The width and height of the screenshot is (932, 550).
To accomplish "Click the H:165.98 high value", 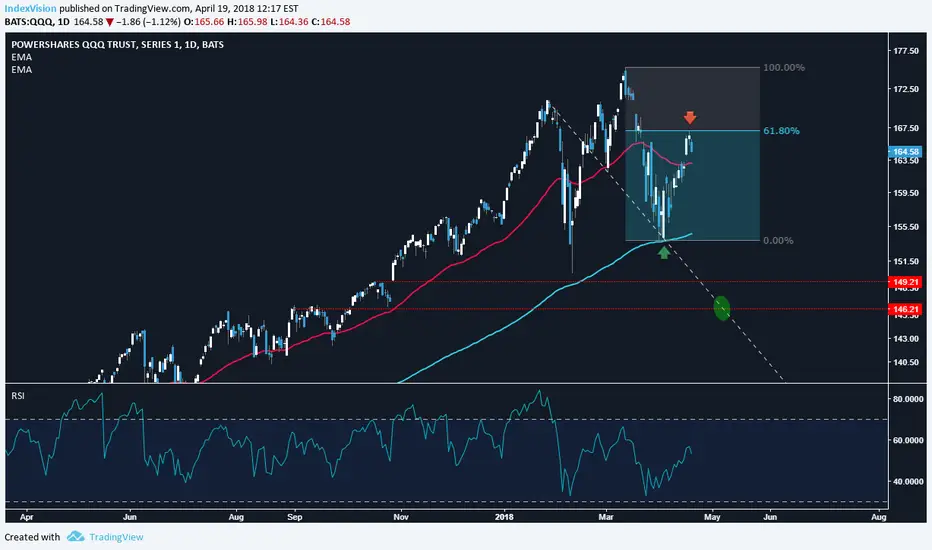I will pos(247,22).
